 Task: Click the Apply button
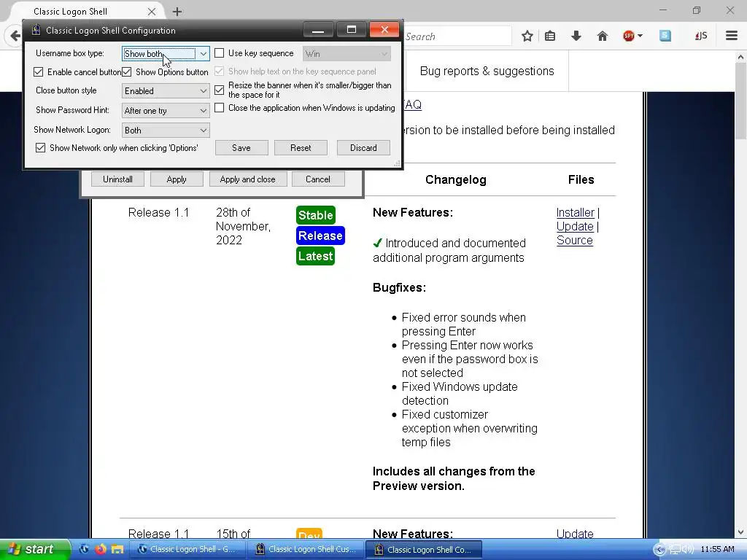pyautogui.click(x=177, y=179)
